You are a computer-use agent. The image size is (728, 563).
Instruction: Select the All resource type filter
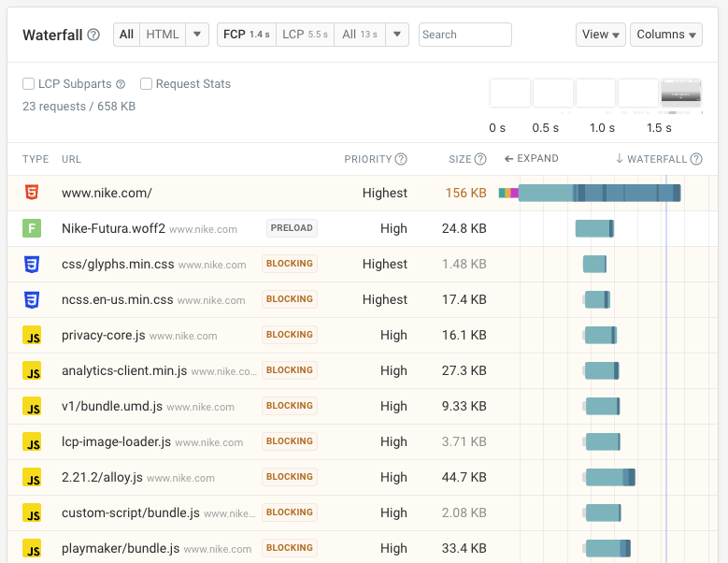(126, 35)
